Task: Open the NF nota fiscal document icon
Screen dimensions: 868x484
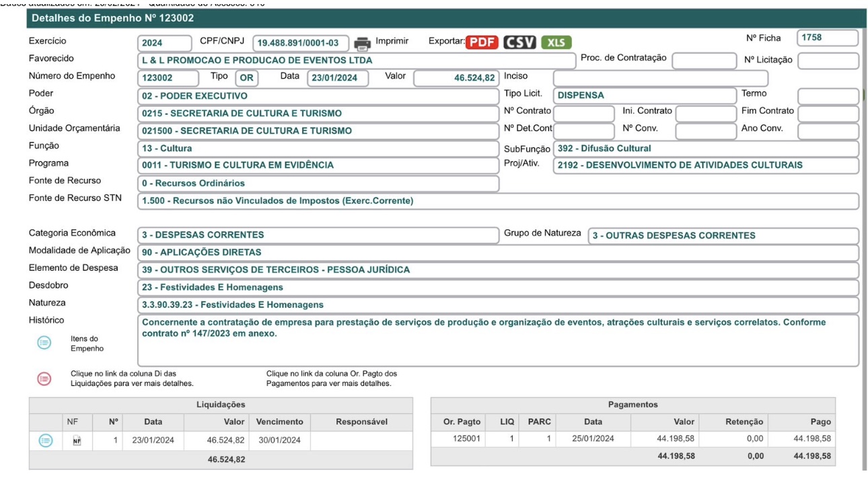Action: 75,440
